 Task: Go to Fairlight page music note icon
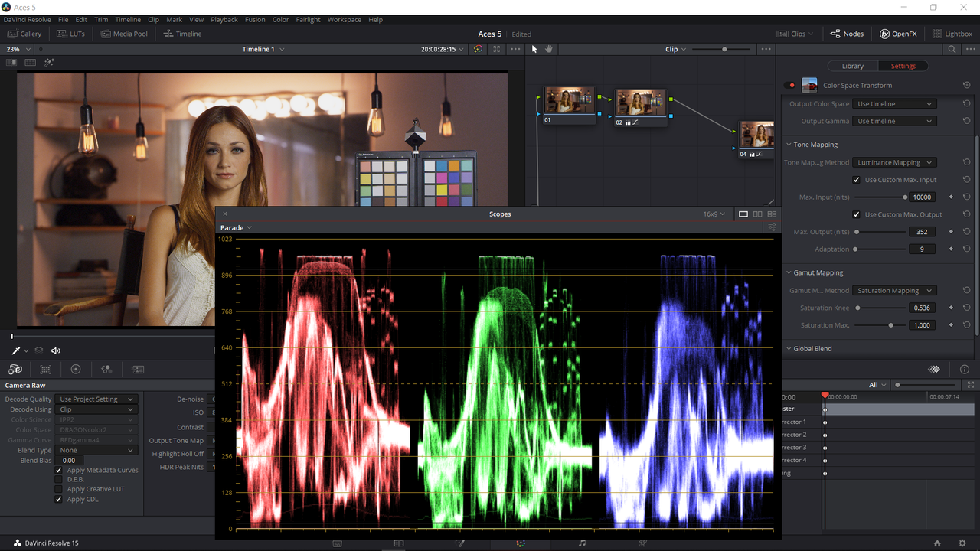click(582, 543)
